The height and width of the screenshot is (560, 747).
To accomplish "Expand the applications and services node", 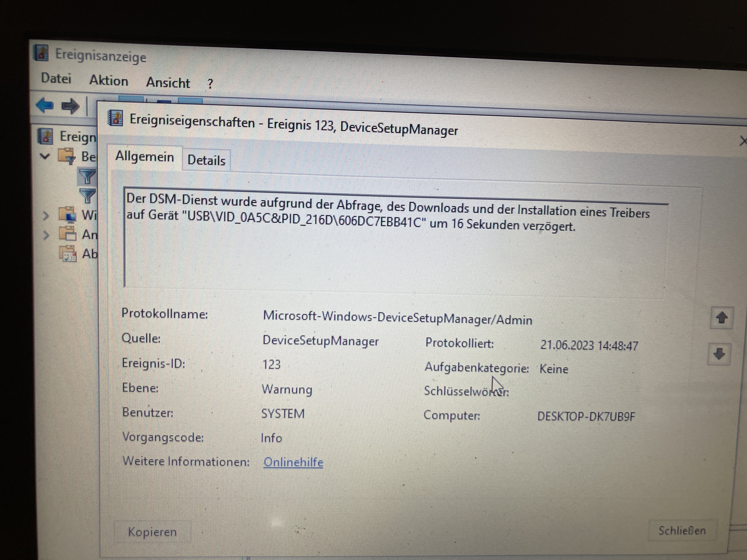I will [x=46, y=235].
